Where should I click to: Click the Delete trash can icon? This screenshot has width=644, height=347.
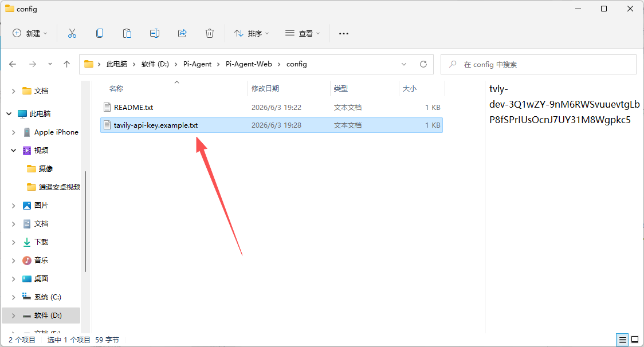click(x=210, y=33)
